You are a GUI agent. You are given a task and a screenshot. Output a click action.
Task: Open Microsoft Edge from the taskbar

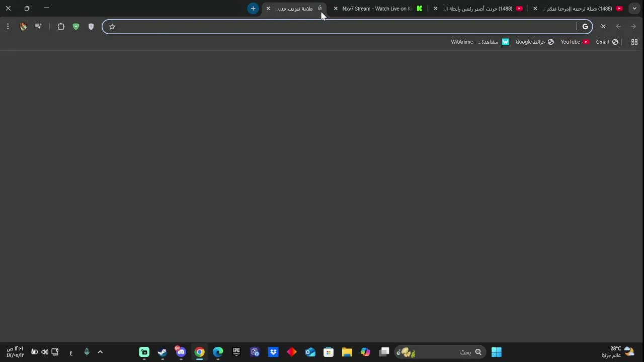tap(218, 352)
